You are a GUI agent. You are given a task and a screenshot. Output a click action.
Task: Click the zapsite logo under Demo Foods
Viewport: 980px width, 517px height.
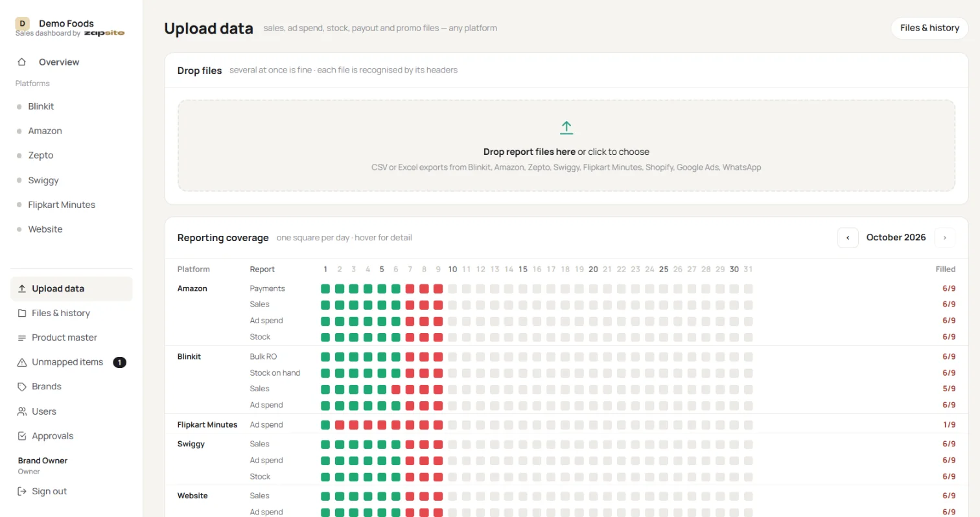click(104, 33)
